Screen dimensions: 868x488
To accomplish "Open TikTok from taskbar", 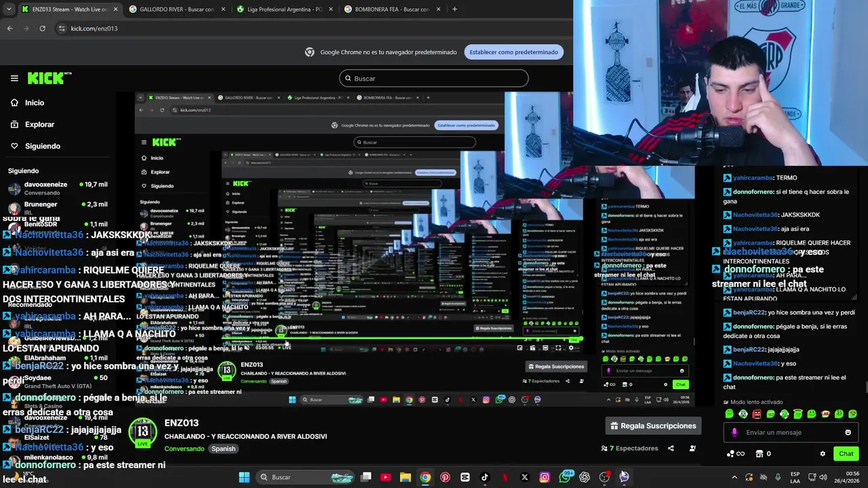I will (x=484, y=477).
